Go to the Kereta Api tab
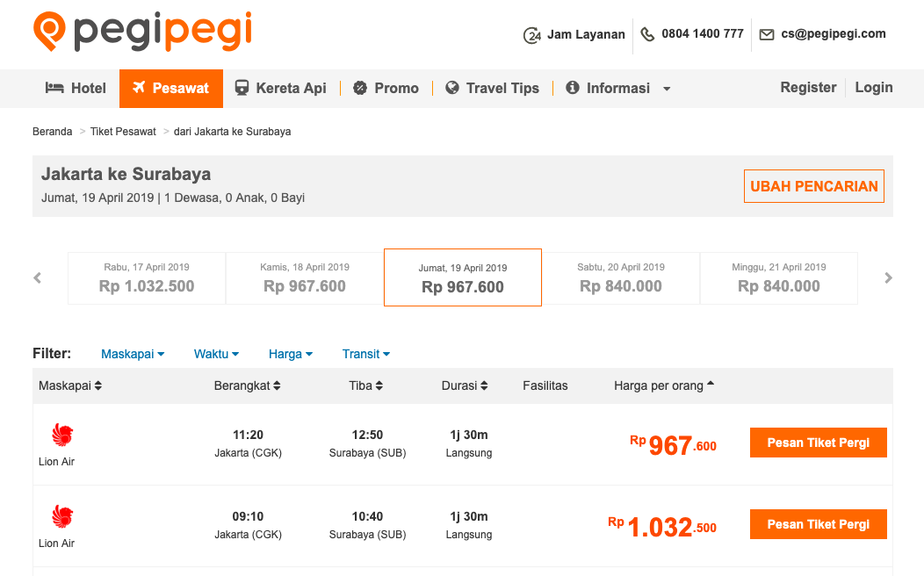Viewport: 924px width, 576px height. point(280,89)
